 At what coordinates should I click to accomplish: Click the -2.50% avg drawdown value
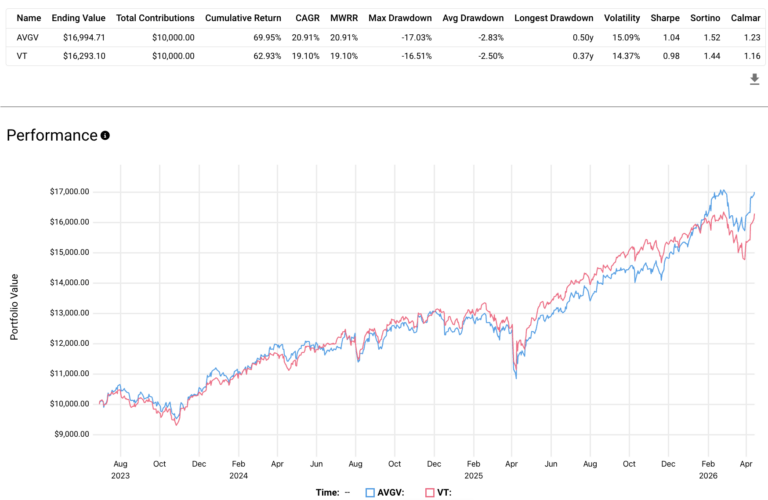tap(491, 56)
